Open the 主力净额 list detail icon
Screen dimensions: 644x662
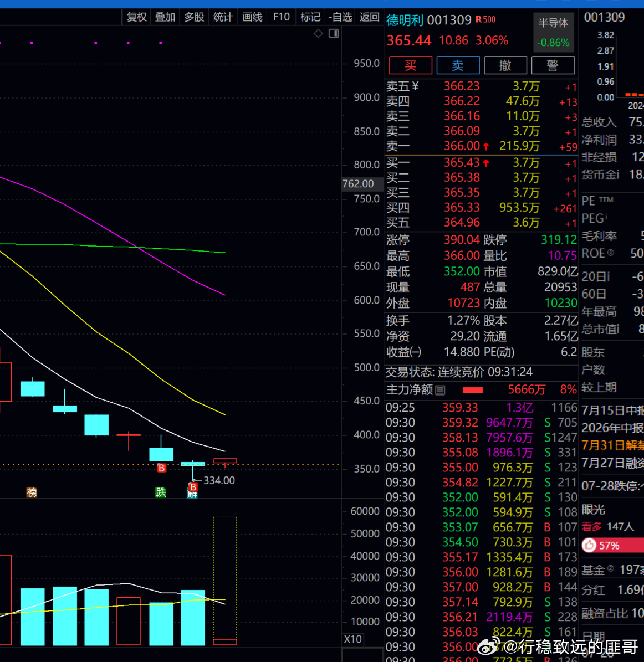tap(440, 390)
